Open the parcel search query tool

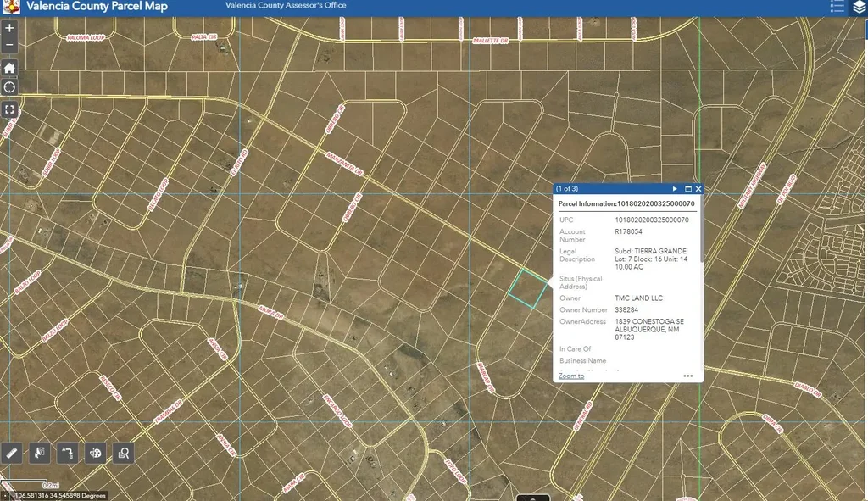(124, 453)
